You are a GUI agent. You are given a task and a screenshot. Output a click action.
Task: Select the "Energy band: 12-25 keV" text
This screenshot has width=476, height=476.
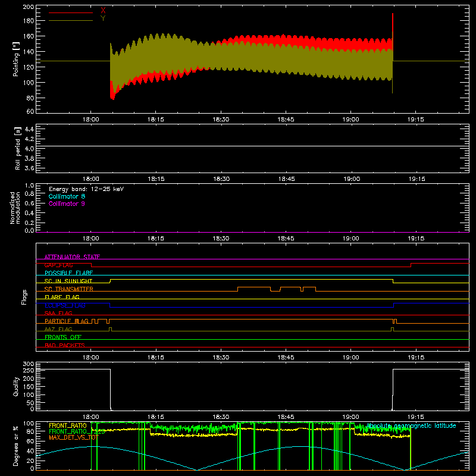point(86,189)
